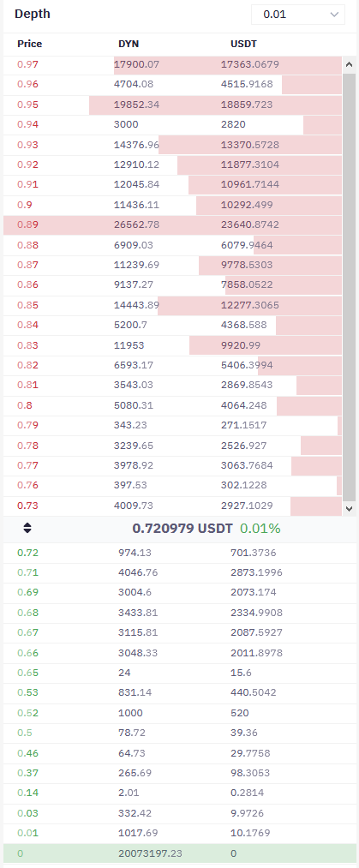Click the scrollbar down arrow
This screenshot has height=868, width=359.
point(349,507)
